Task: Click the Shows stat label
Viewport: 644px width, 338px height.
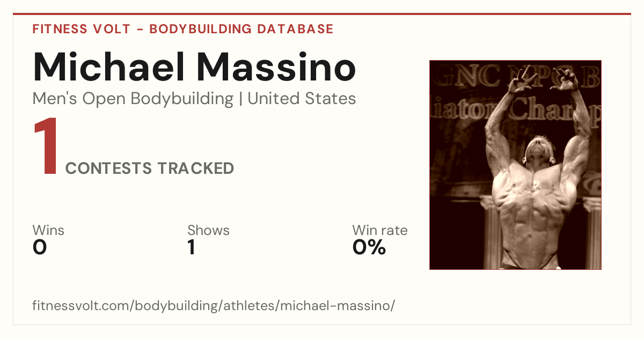Action: click(x=208, y=231)
